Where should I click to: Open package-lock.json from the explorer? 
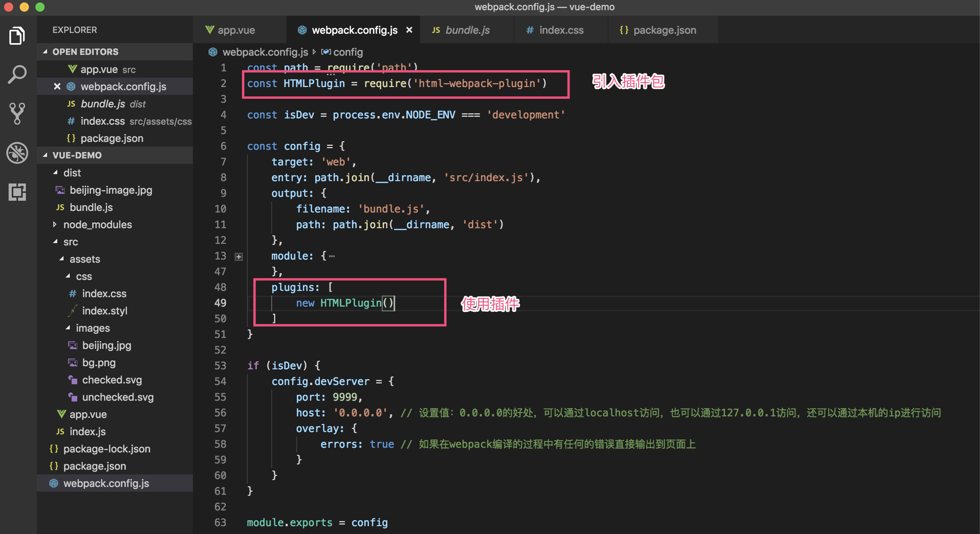pos(107,449)
